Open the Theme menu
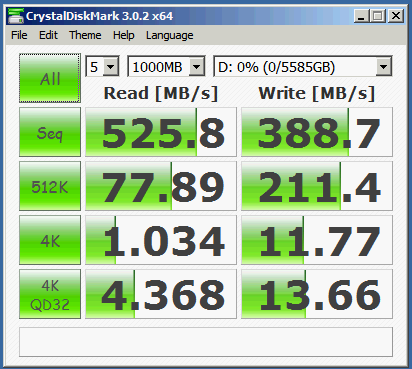Viewport: 412px width, 369px height. click(85, 35)
